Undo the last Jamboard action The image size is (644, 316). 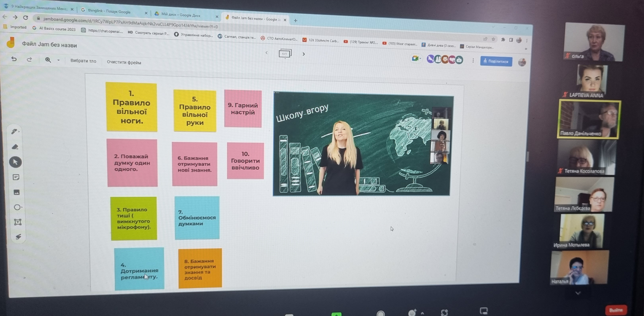(14, 59)
